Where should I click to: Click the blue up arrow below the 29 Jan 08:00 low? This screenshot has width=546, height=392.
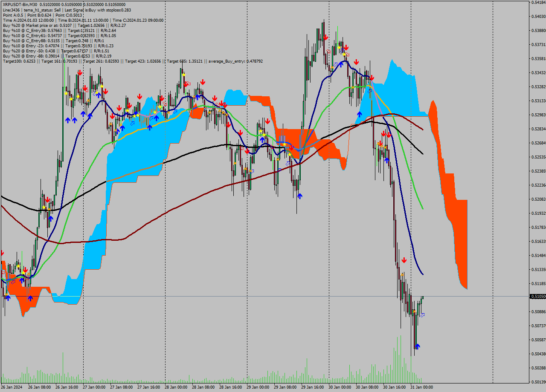coord(300,196)
